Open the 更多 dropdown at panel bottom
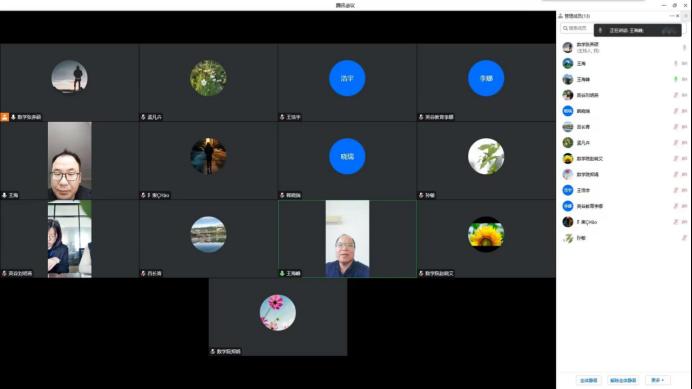Viewport: 692px width, 389px height. tap(658, 380)
